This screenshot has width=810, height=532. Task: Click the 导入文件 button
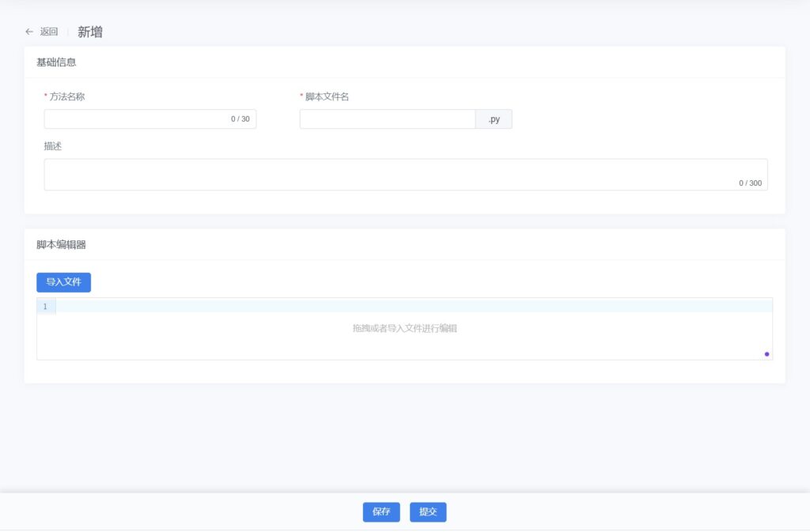pyautogui.click(x=63, y=282)
